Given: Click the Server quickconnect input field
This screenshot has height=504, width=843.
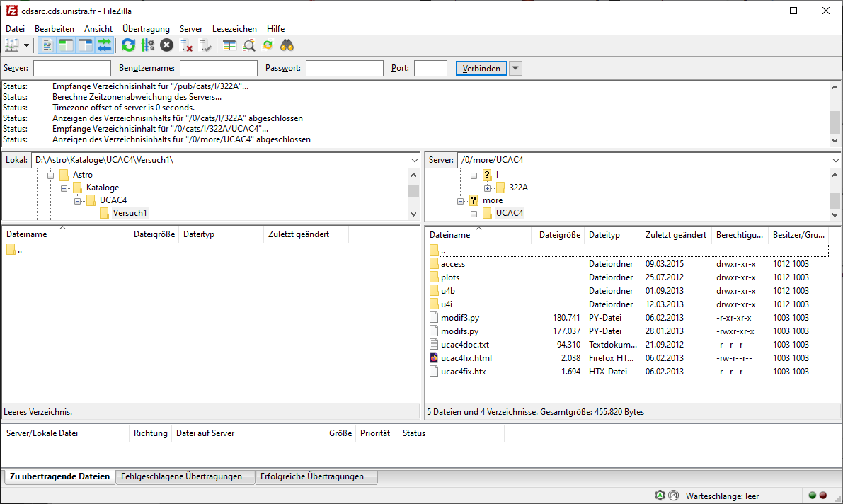Looking at the screenshot, I should click(x=72, y=69).
